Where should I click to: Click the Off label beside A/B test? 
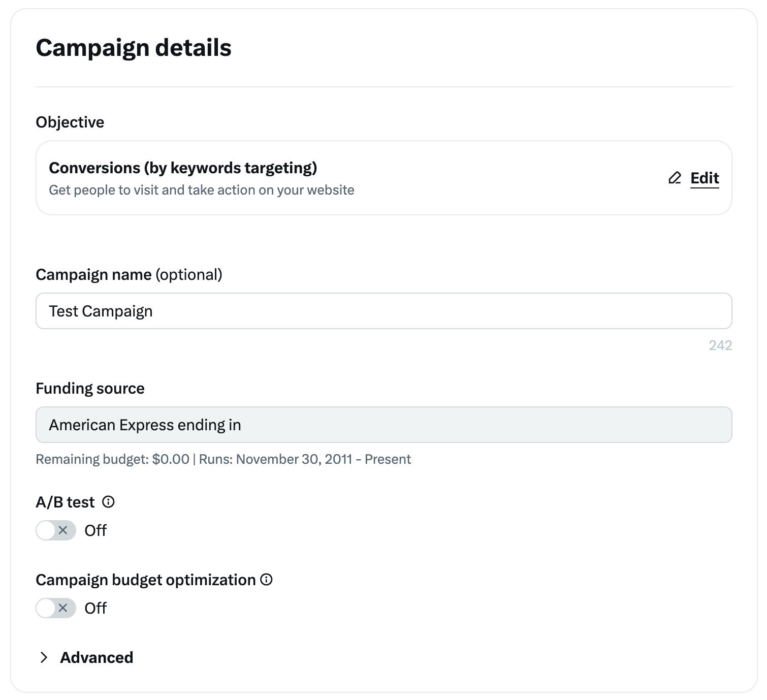click(x=95, y=530)
